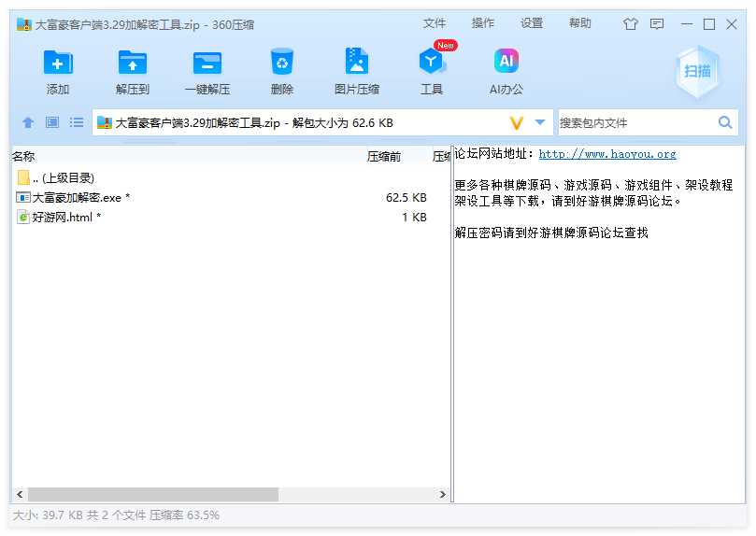The image size is (756, 536).
Task: Maximize the 360压缩 window
Action: coord(708,24)
